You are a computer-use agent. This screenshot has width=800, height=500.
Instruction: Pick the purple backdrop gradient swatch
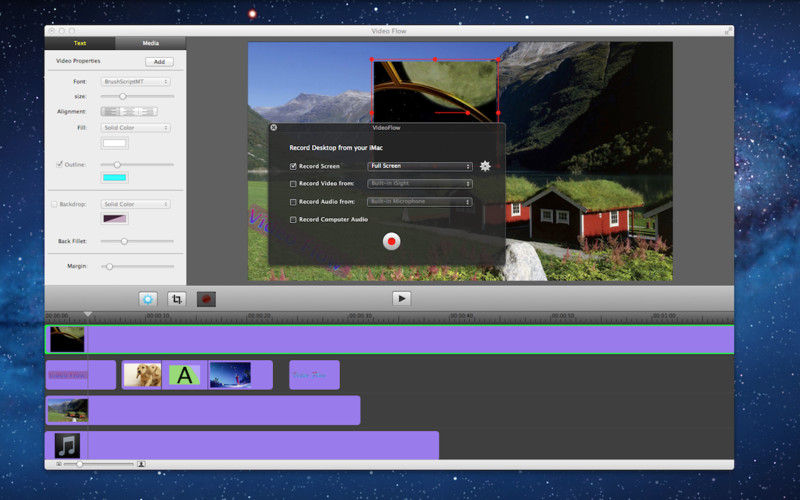pos(115,219)
